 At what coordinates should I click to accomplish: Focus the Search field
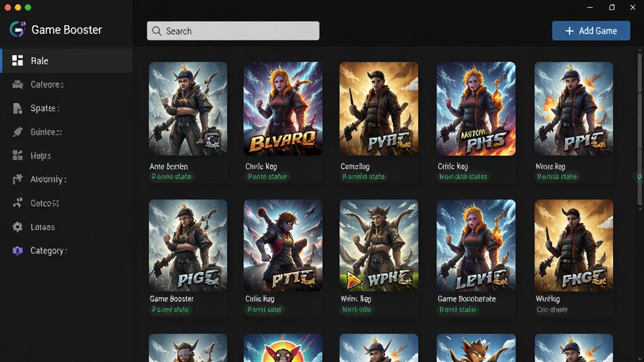pos(233,31)
